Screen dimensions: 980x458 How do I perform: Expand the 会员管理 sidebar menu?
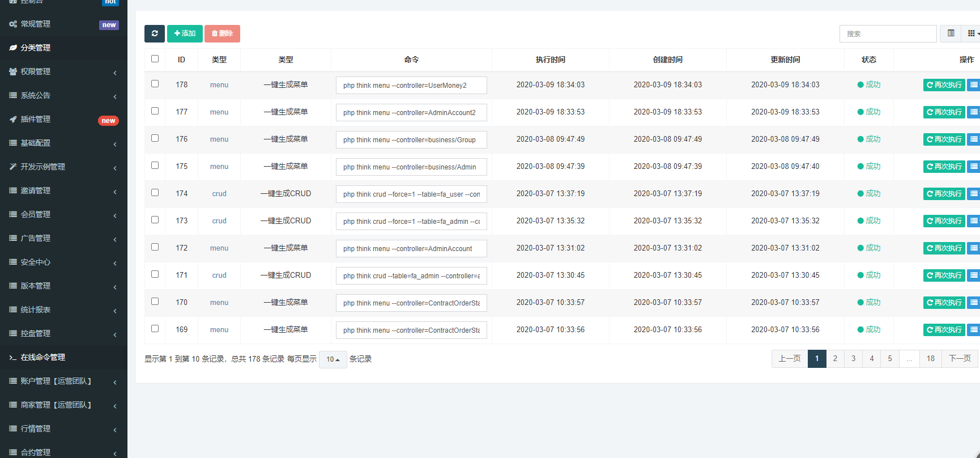63,214
